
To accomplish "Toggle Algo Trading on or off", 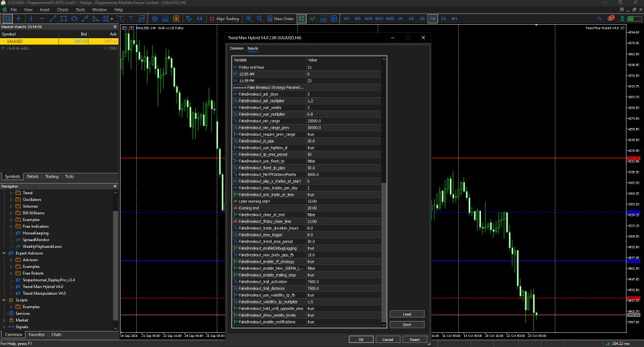I will click(224, 19).
